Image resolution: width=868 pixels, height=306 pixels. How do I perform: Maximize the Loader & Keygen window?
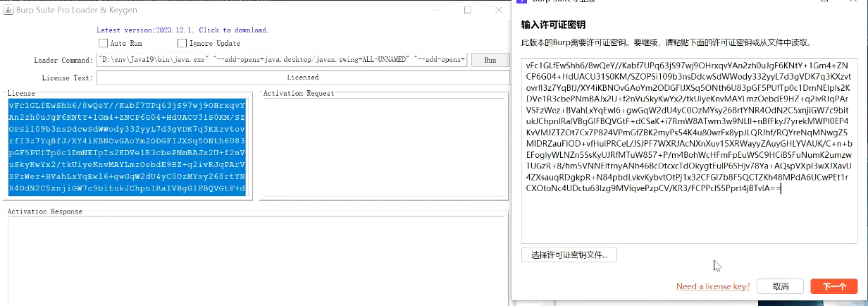467,10
